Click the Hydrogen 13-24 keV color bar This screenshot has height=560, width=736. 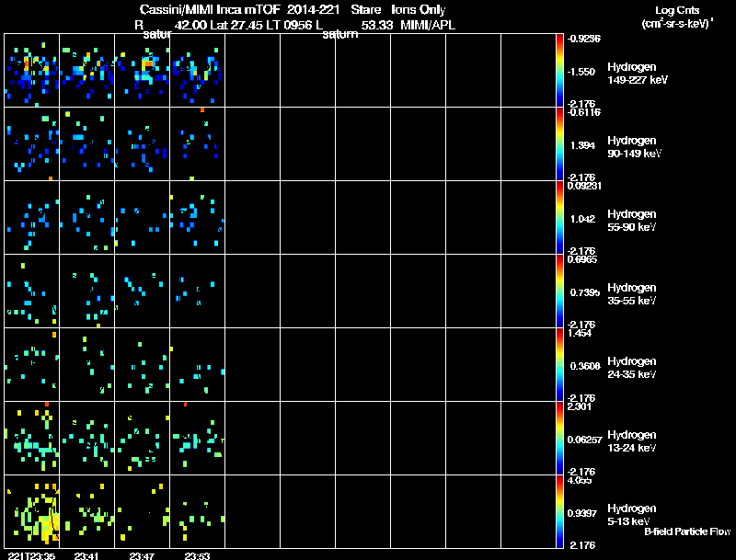(x=559, y=439)
